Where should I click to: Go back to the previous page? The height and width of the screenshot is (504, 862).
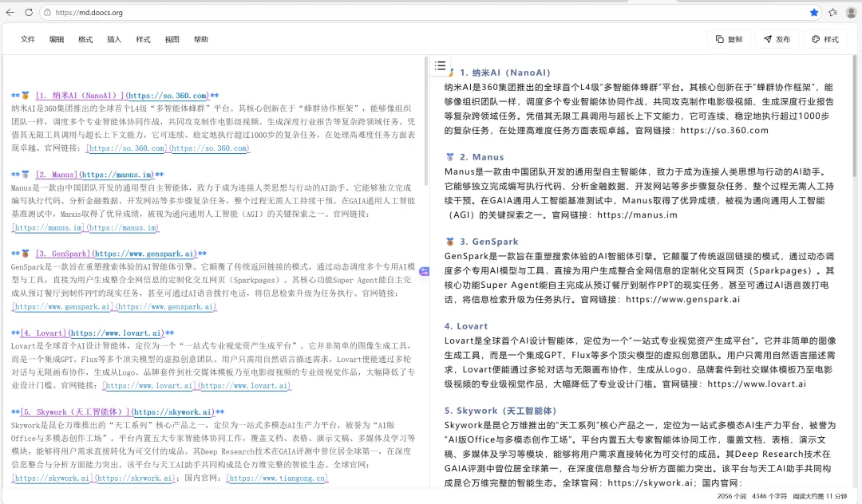pos(10,12)
